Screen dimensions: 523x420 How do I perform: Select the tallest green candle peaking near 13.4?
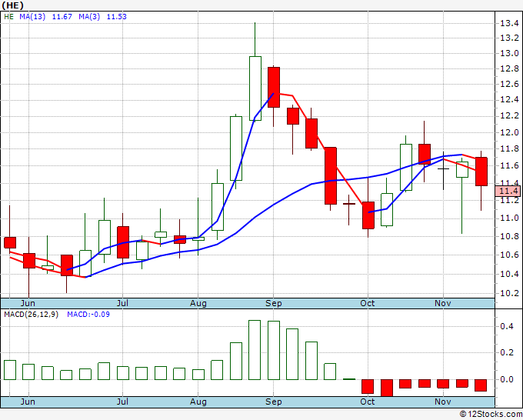[x=255, y=88]
